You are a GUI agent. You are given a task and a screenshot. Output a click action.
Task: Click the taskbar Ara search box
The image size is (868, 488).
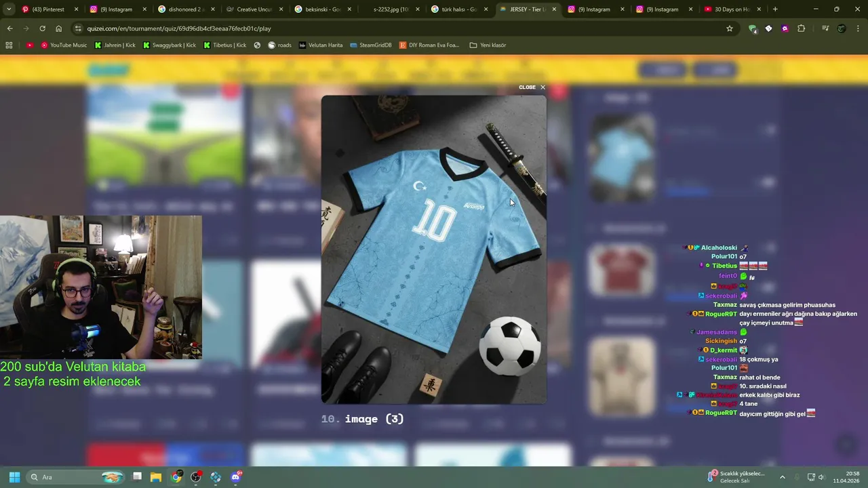click(x=76, y=477)
